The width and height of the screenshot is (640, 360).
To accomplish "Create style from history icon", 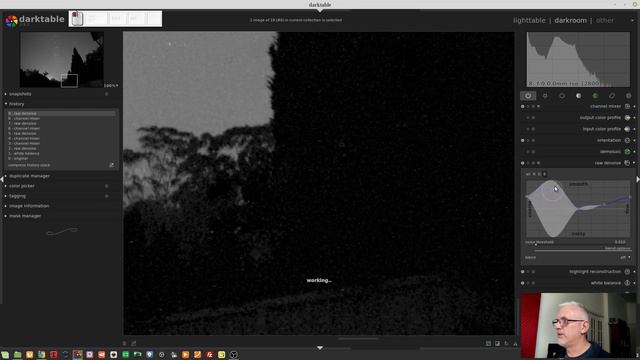I will (x=111, y=165).
